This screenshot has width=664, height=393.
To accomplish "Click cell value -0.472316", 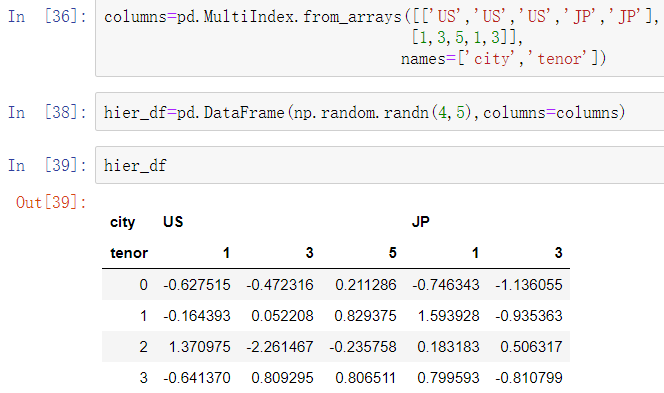I will [280, 285].
